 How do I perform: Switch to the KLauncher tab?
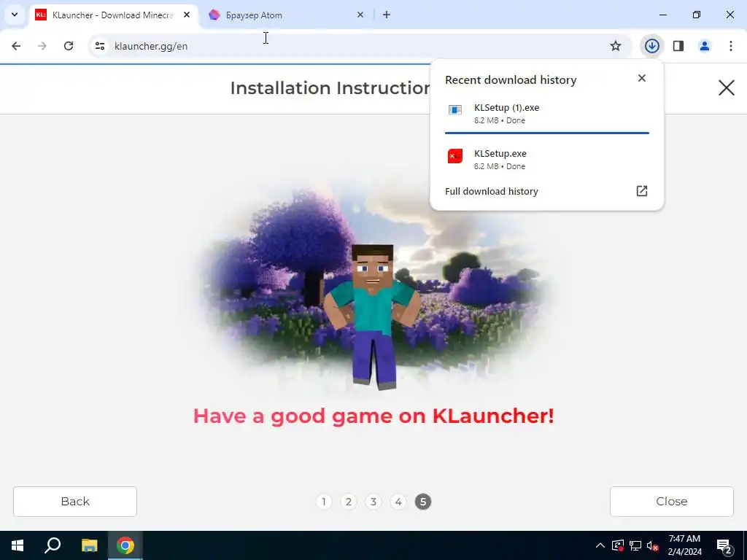pyautogui.click(x=113, y=15)
